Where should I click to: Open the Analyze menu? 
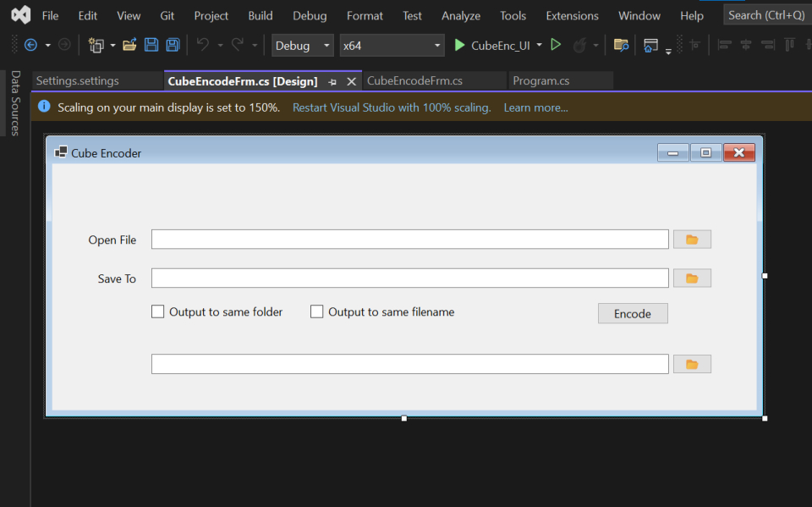pos(461,16)
